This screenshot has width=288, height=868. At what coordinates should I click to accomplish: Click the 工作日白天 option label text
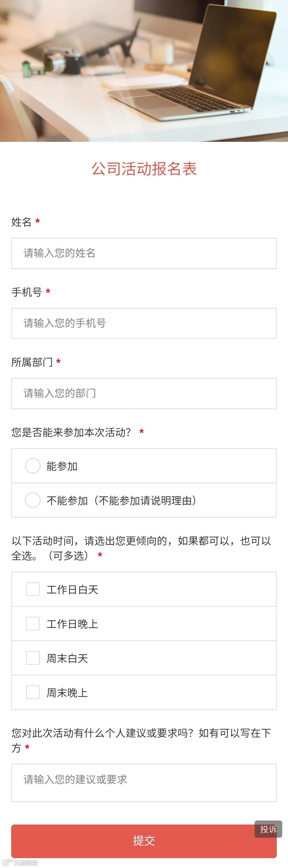[72, 590]
